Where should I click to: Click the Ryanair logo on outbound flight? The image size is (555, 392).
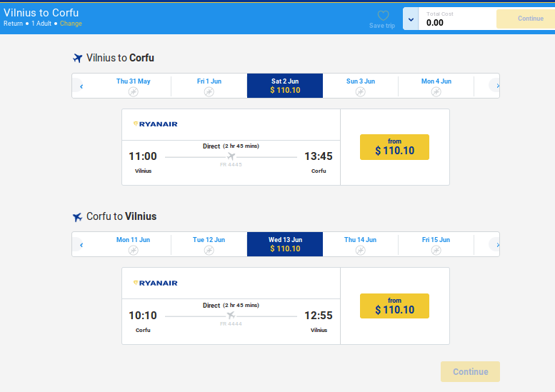(156, 124)
